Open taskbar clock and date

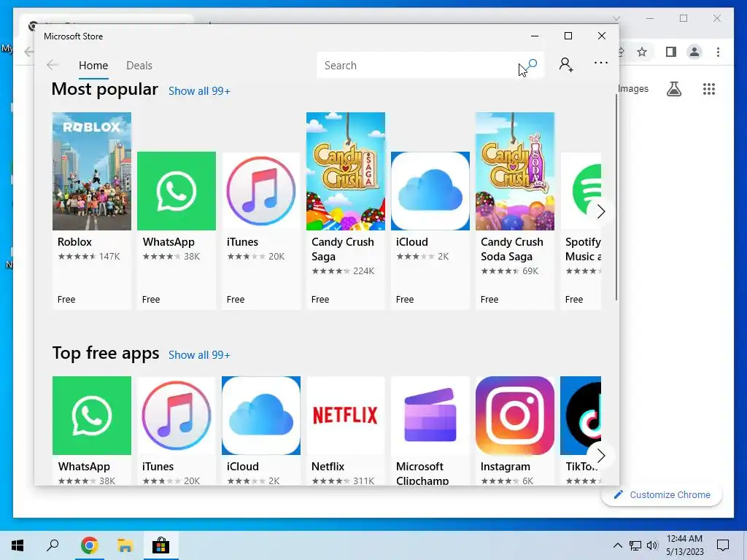pyautogui.click(x=684, y=545)
